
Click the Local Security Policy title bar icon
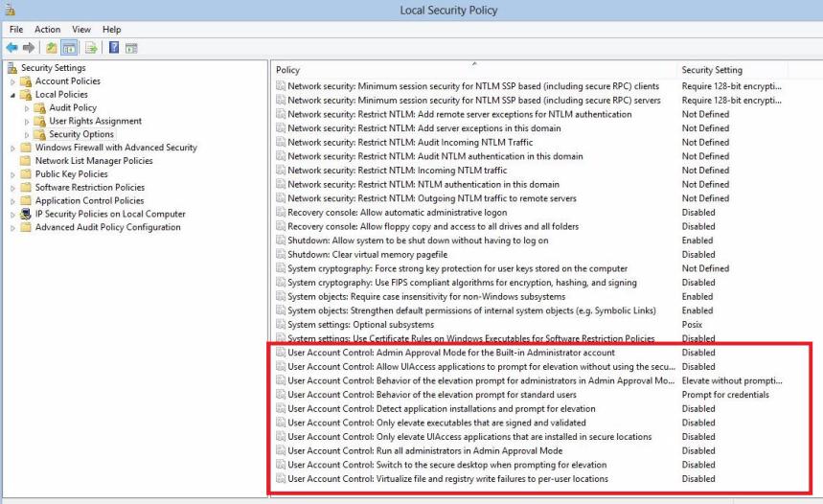pos(10,10)
